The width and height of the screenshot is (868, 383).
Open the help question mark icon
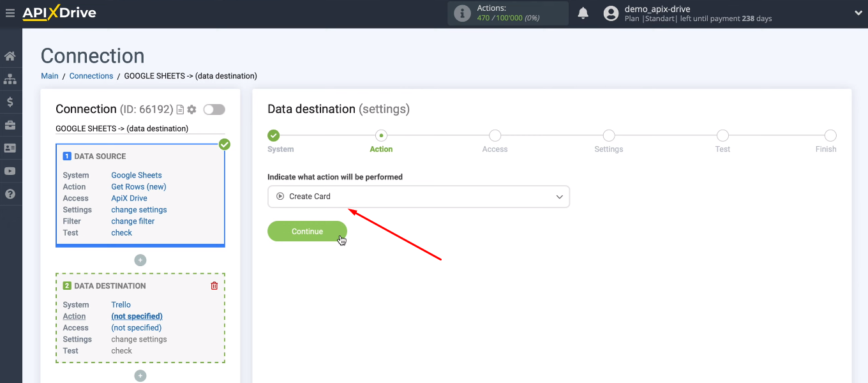tap(10, 194)
